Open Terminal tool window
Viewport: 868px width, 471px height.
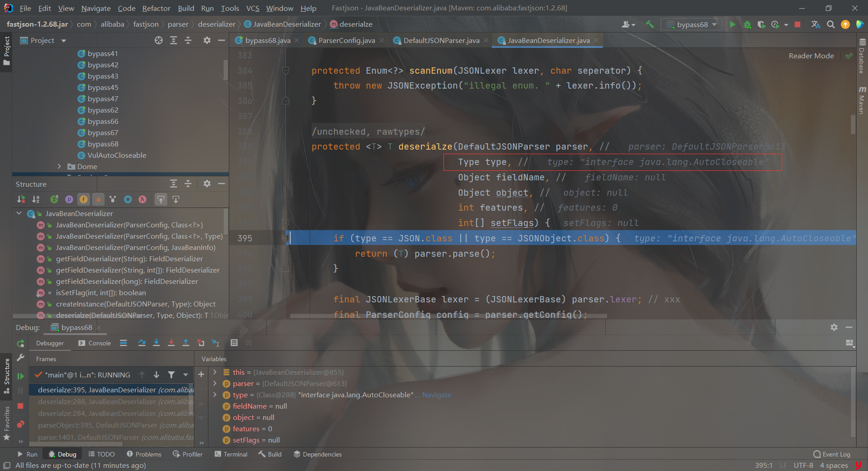pyautogui.click(x=231, y=454)
